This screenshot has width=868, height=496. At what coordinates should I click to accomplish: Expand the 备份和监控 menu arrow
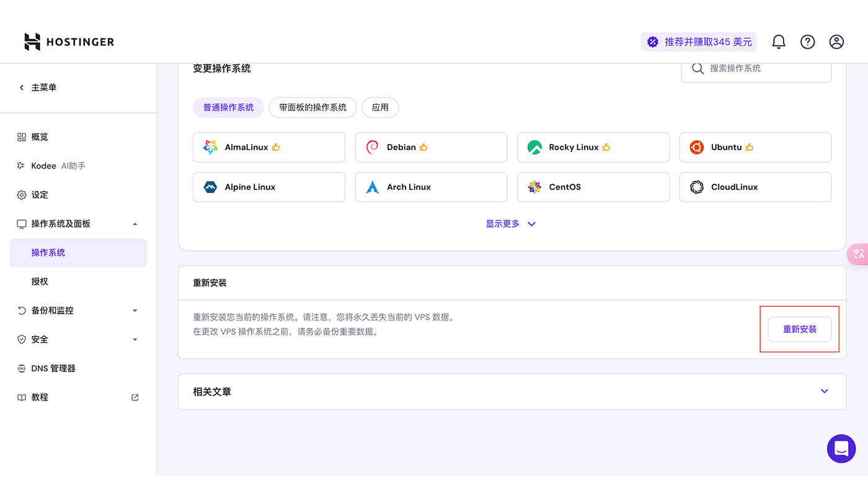135,311
